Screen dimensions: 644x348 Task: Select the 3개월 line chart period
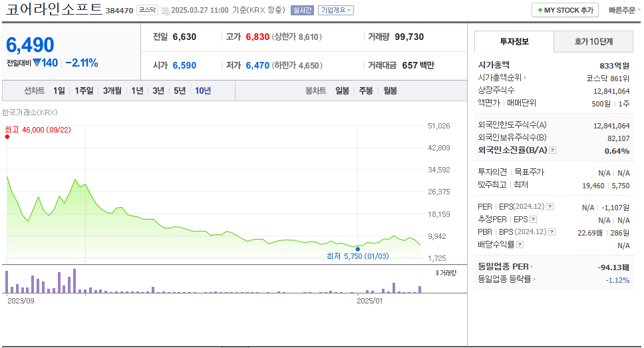tap(112, 90)
